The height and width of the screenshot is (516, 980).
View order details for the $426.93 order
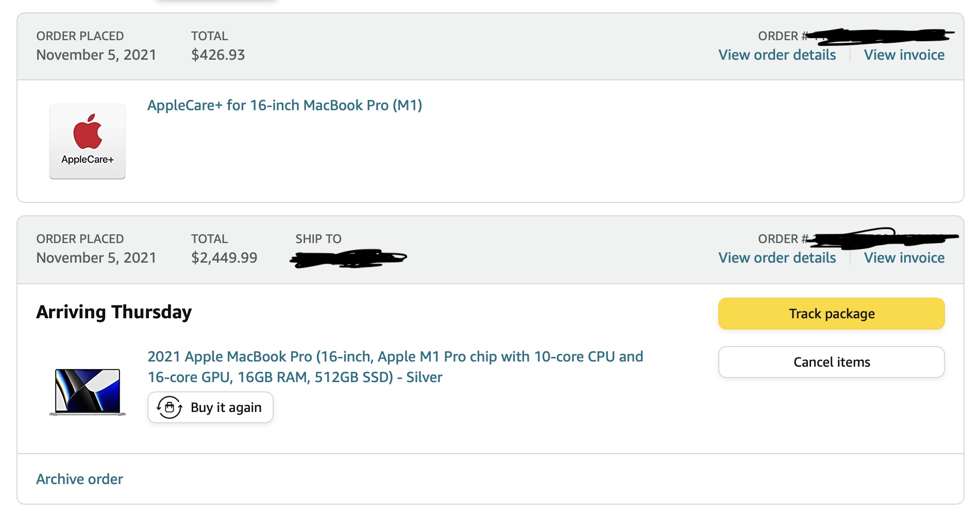(x=777, y=55)
